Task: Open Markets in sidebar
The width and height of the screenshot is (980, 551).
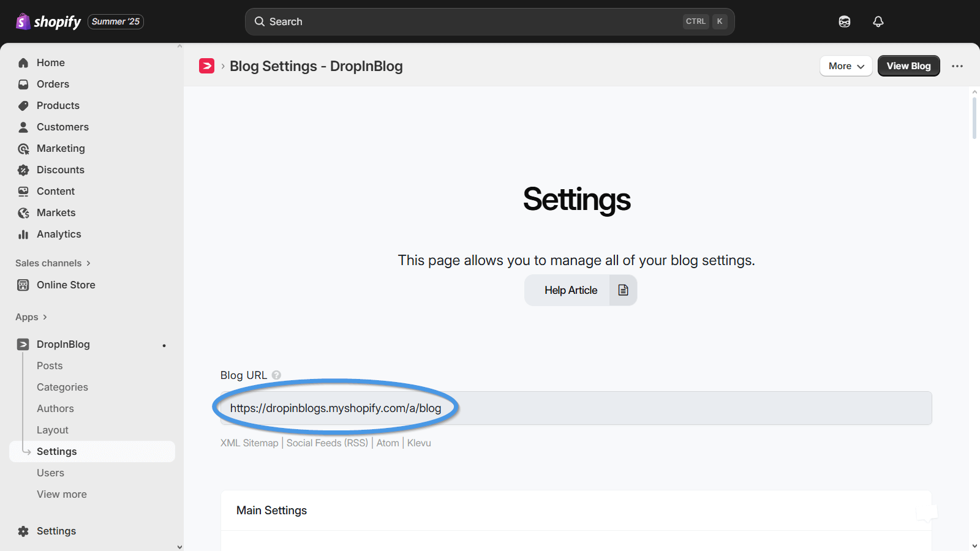Action: coord(56,212)
